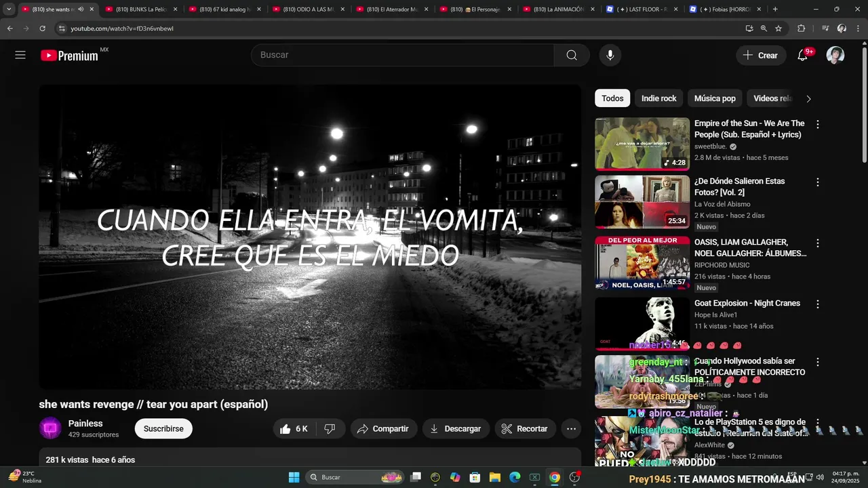Screen dimensions: 868x488
Task: Start voice search with the microphone
Action: coord(610,55)
